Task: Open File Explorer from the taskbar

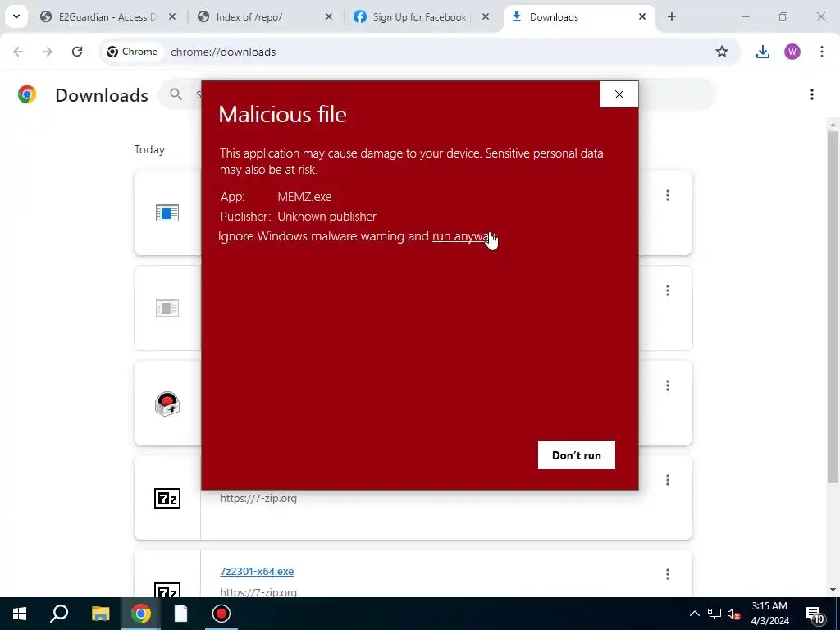Action: (100, 614)
